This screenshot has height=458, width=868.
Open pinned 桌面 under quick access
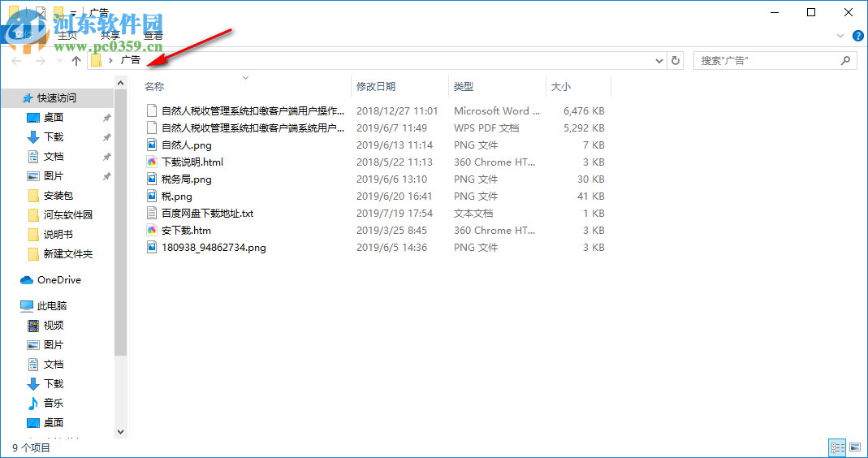[x=54, y=118]
